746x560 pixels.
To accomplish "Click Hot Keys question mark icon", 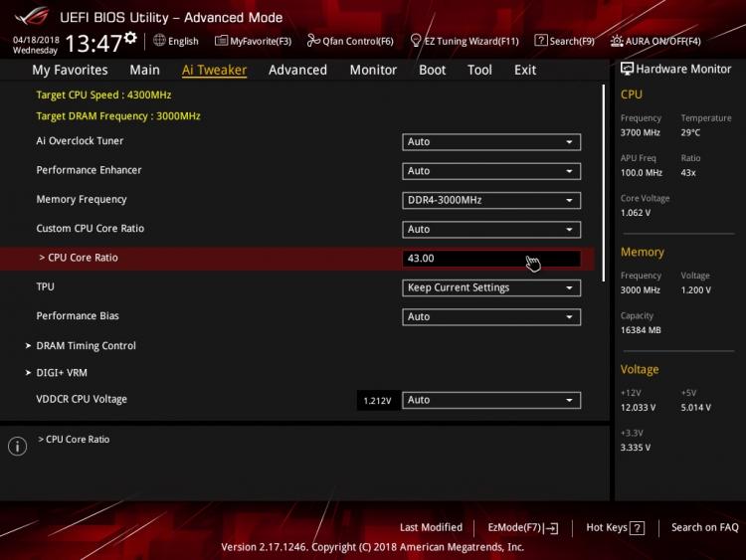I will [x=637, y=527].
